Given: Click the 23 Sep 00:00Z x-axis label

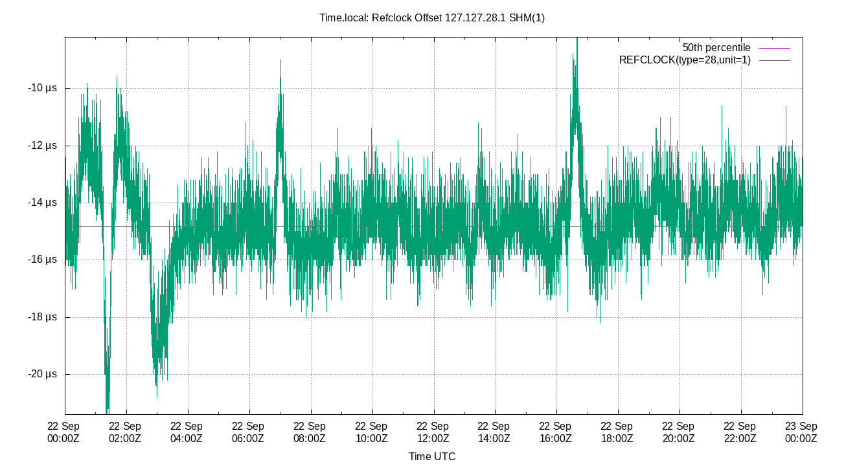Looking at the screenshot, I should pyautogui.click(x=802, y=432).
